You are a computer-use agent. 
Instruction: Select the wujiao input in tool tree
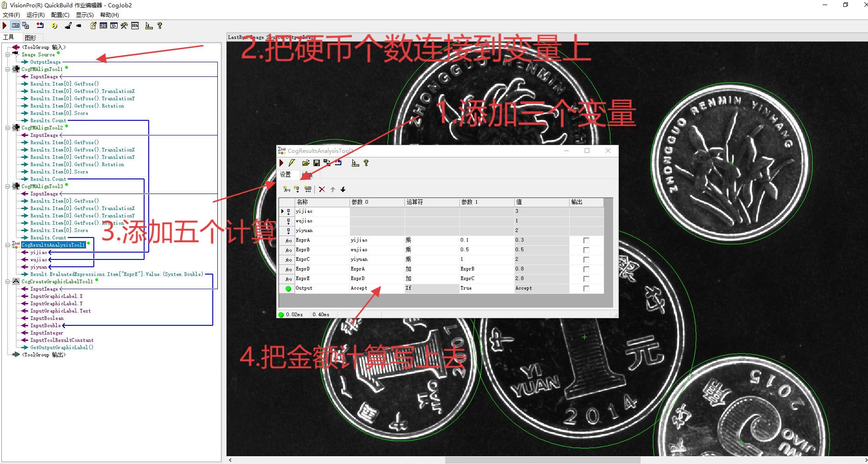click(x=38, y=259)
